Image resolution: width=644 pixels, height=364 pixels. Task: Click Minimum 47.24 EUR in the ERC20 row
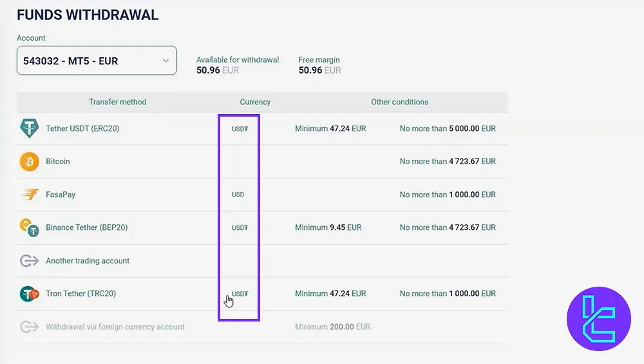click(330, 129)
